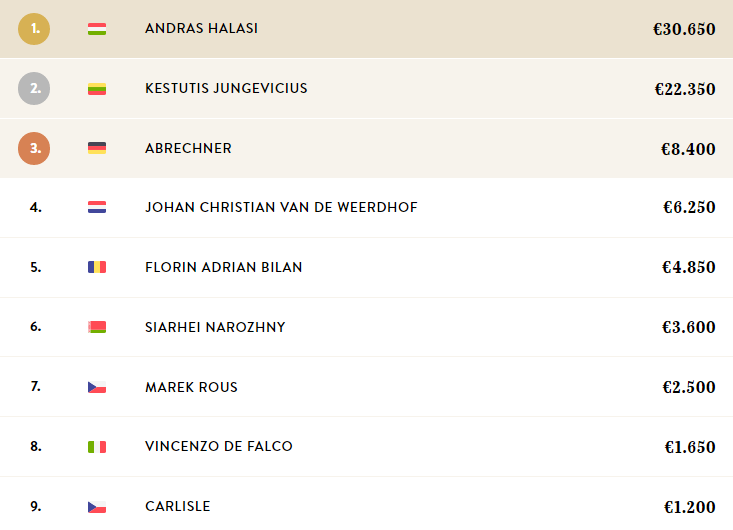This screenshot has width=733, height=530.
Task: Click the bronze third-place rank badge
Action: 34,148
